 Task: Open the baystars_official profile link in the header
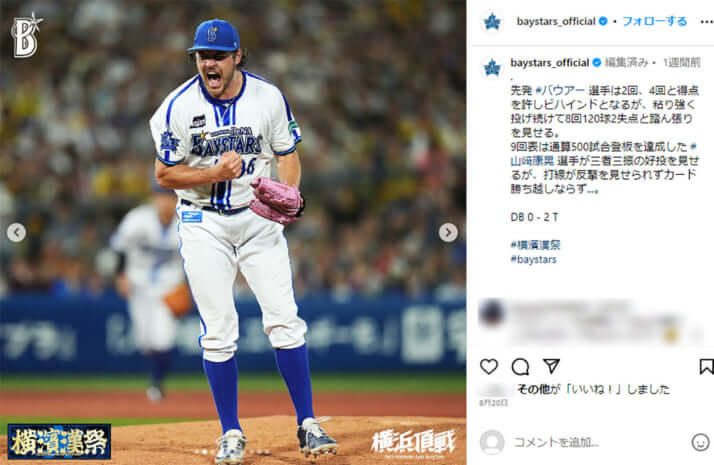pos(556,21)
